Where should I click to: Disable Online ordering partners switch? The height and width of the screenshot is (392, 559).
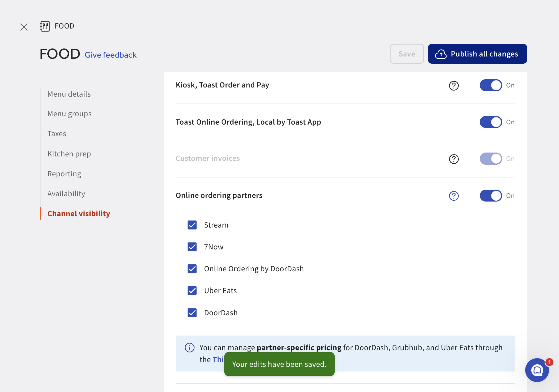click(491, 196)
